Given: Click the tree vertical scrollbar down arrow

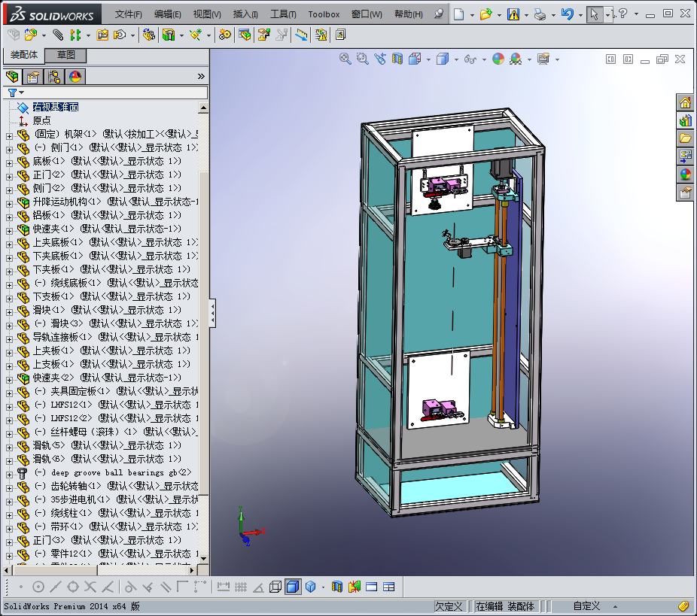Looking at the screenshot, I should tap(203, 558).
